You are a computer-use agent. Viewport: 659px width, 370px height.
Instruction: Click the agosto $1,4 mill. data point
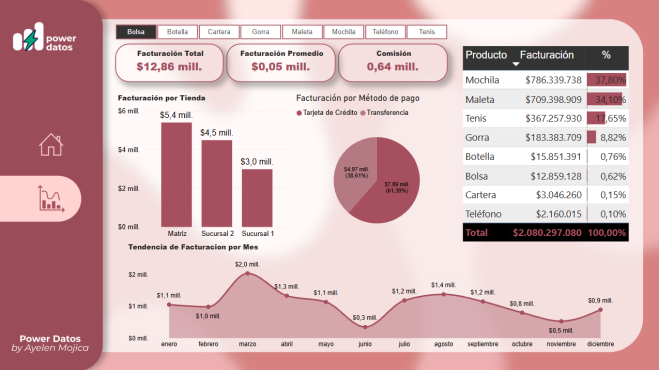click(443, 294)
